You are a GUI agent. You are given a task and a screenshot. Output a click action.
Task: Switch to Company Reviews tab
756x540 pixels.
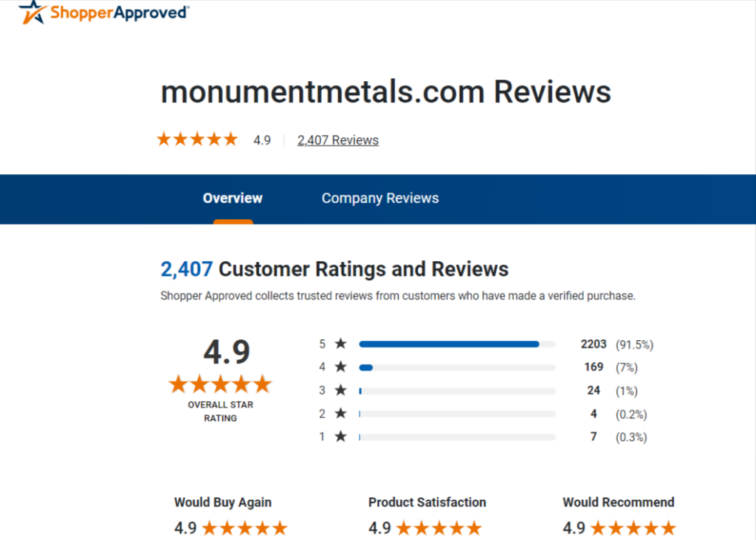click(380, 198)
